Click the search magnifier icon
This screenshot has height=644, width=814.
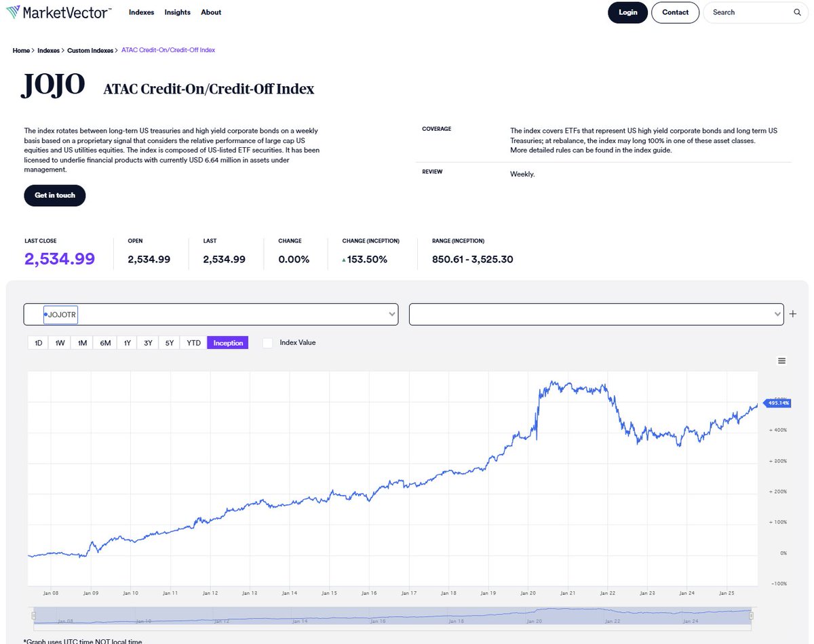pos(797,12)
